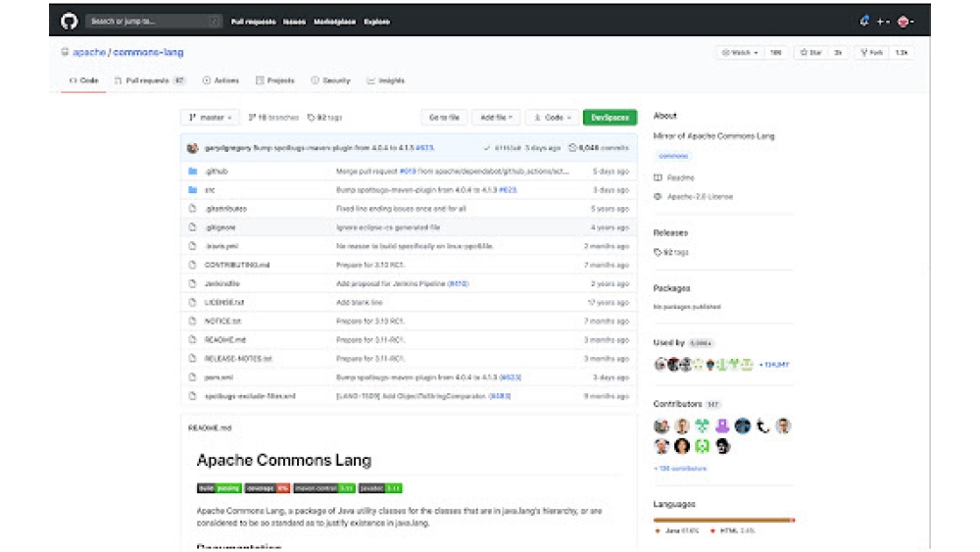Screen dimensions: 980x552
Task: Click the .gitignore file icon
Action: tap(192, 227)
